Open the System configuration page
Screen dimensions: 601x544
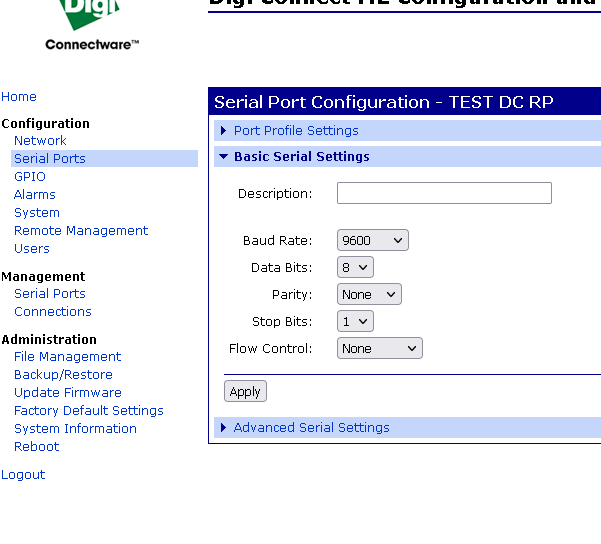(37, 213)
